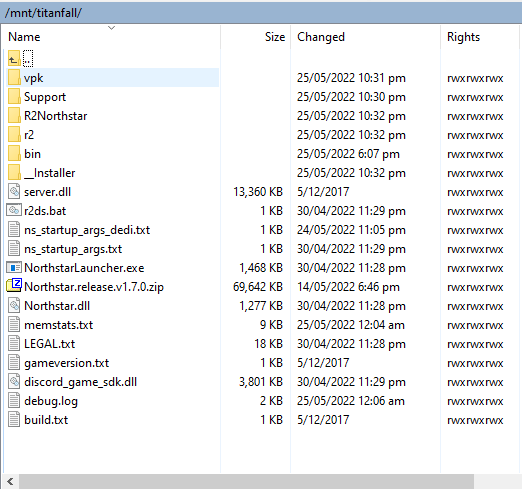Click the '25/05/2022 12:04 am' date of memstats.txt

click(351, 325)
